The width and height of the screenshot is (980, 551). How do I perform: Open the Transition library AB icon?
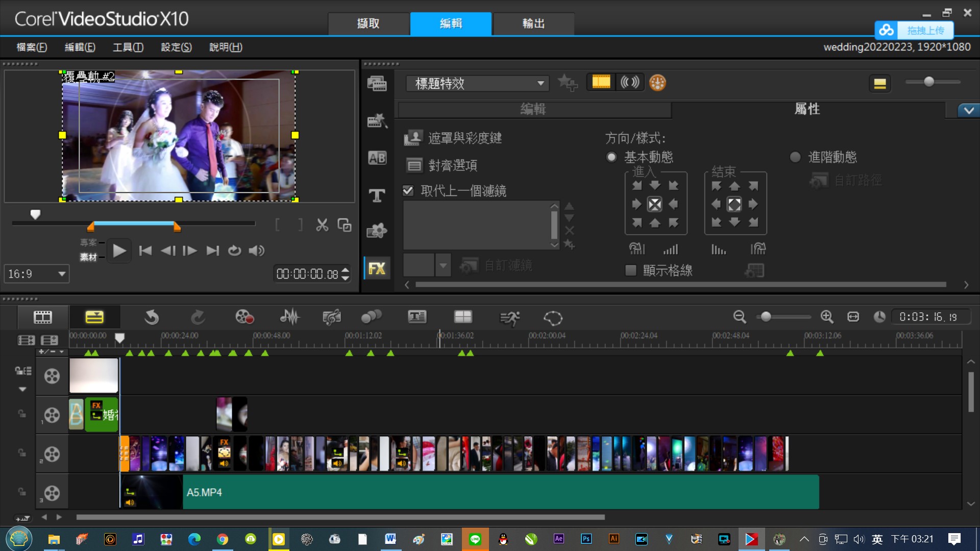[x=377, y=158]
